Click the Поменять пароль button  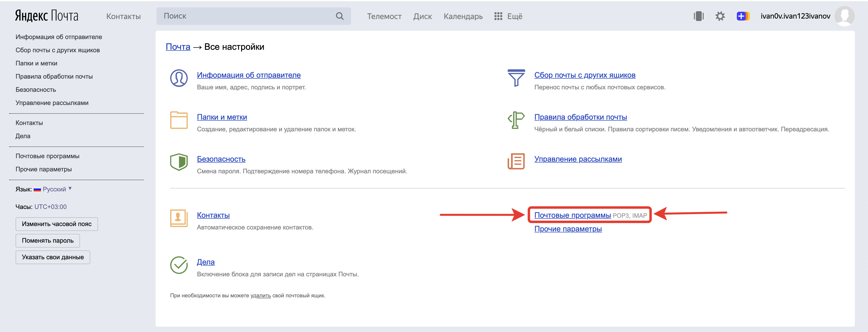[48, 240]
